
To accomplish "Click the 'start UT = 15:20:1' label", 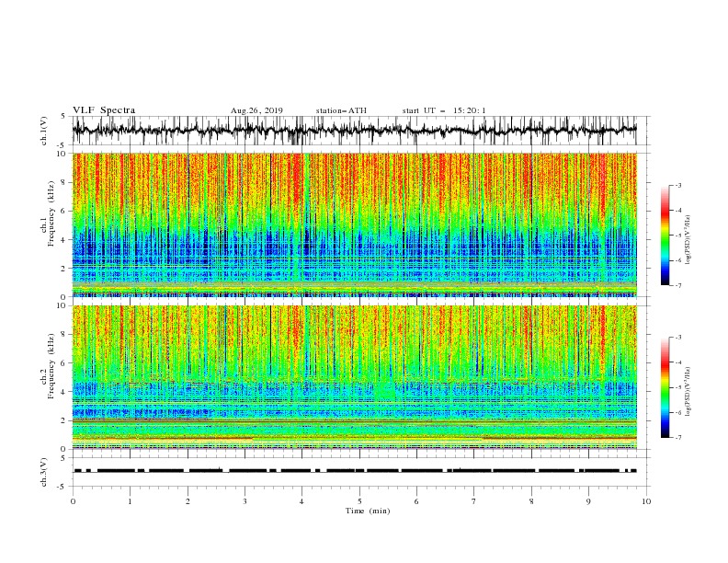I will 444,110.
